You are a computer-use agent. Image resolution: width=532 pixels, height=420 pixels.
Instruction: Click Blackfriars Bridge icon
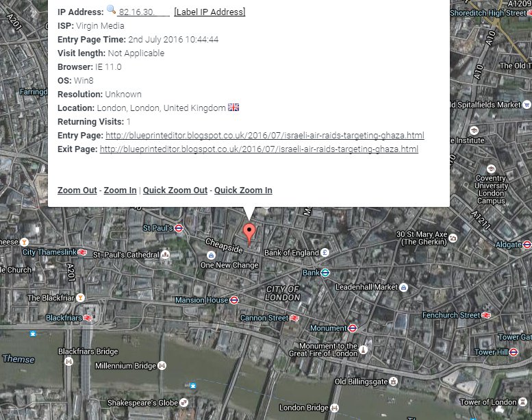[69, 361]
